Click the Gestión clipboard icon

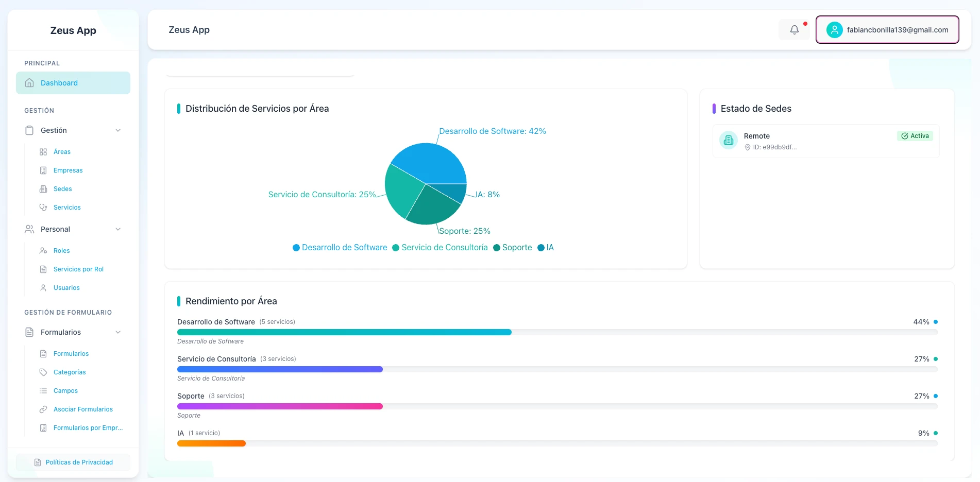(x=29, y=130)
